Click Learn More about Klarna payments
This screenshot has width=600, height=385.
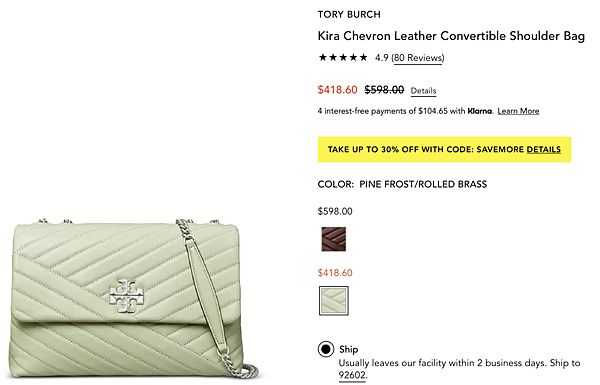coord(518,111)
